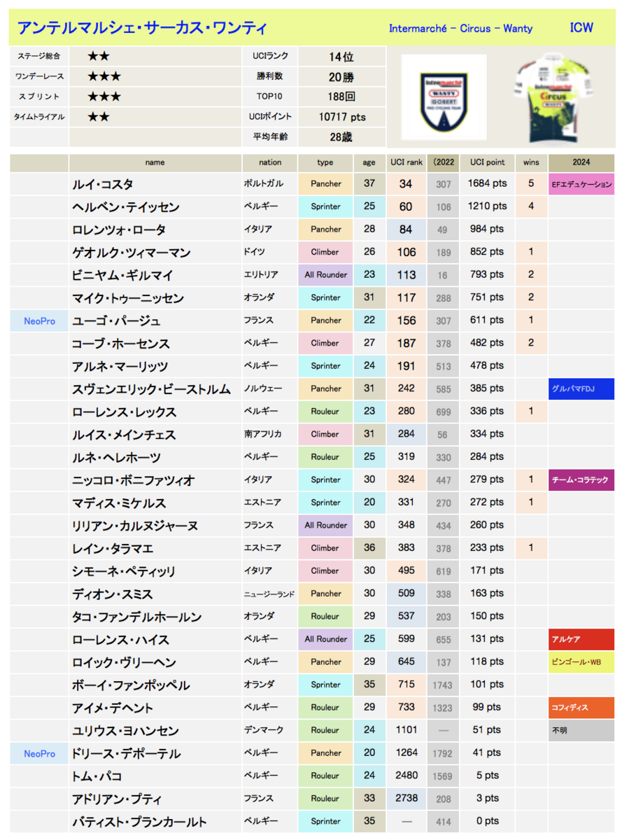Click the 'UCI rank' column header

(x=406, y=162)
